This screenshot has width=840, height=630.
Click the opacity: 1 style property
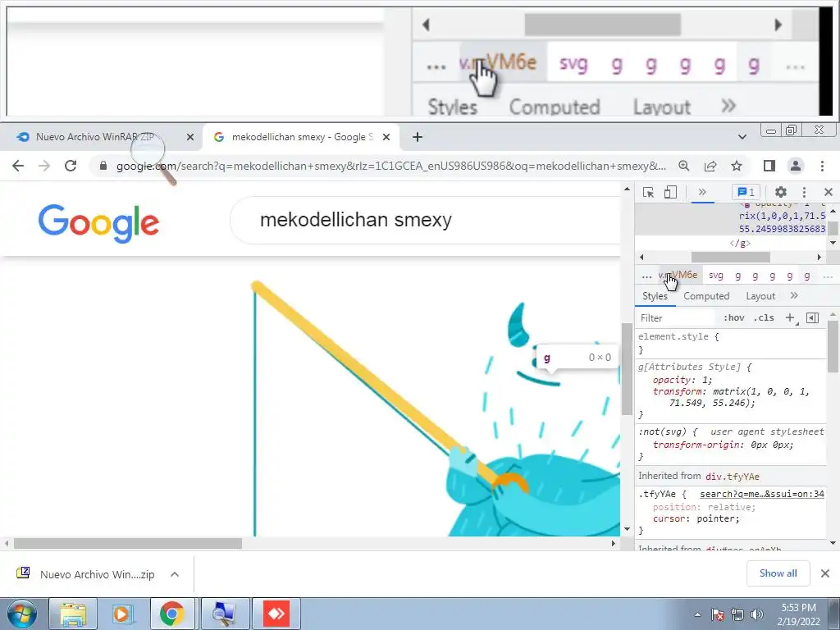click(682, 380)
